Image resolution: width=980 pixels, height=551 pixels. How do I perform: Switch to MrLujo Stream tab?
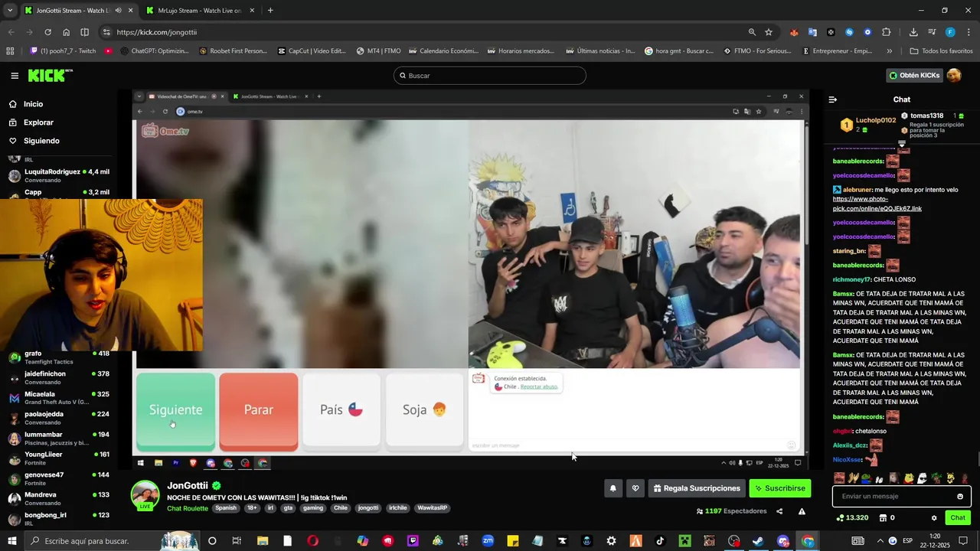[x=199, y=11]
